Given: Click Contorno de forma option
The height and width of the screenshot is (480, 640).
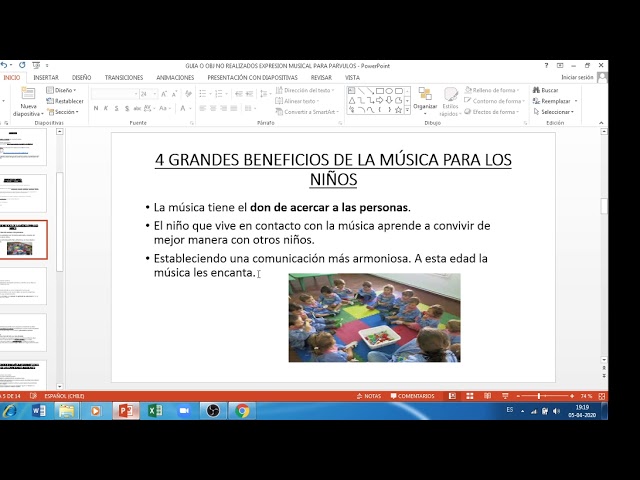Looking at the screenshot, I should [495, 101].
